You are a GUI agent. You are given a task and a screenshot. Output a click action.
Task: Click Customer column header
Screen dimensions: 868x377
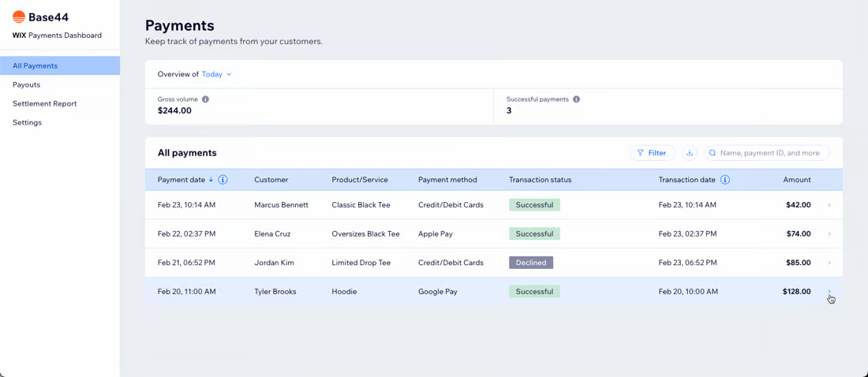[271, 180]
